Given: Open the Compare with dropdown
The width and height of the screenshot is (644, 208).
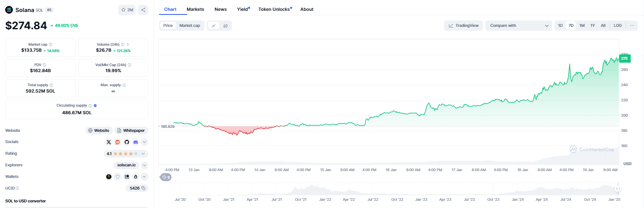Looking at the screenshot, I should pyautogui.click(x=519, y=26).
